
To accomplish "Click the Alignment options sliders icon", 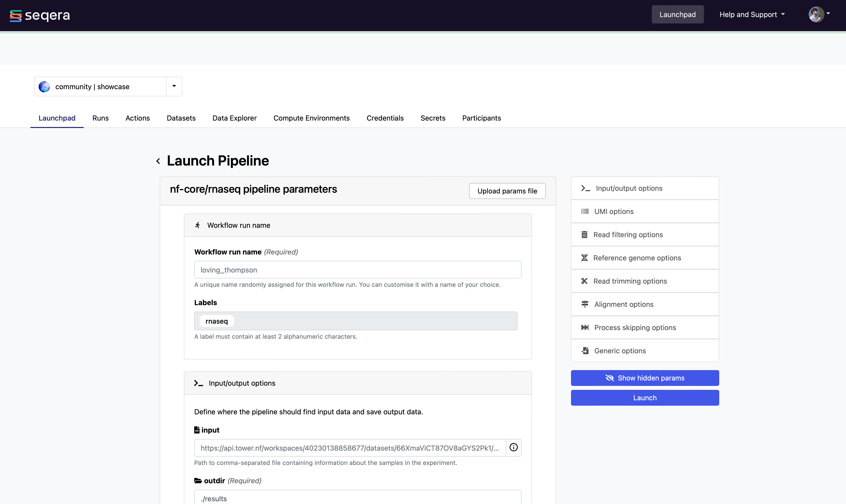I will 585,304.
